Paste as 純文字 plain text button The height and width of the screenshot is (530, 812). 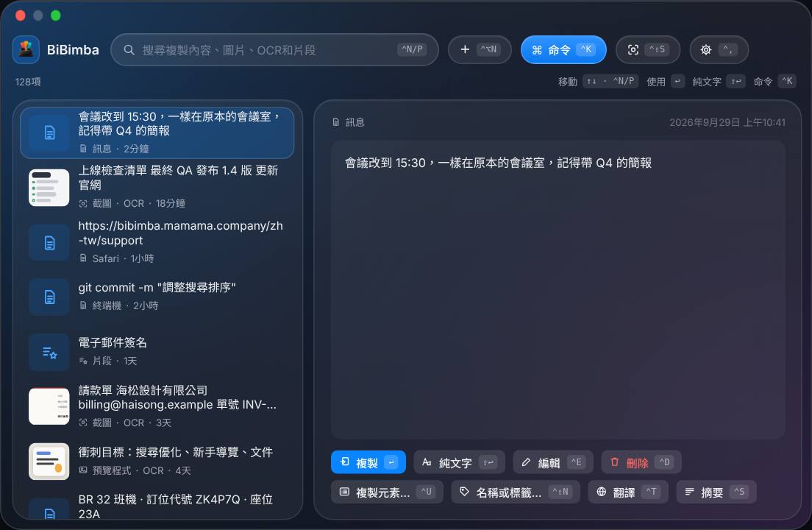click(x=460, y=462)
